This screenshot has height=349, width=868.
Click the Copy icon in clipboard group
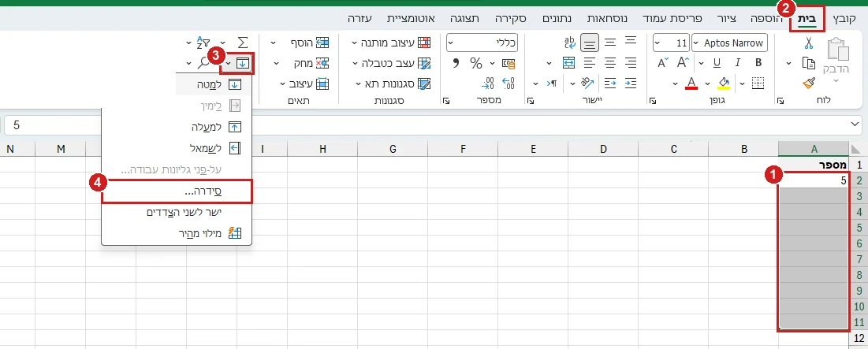(809, 63)
